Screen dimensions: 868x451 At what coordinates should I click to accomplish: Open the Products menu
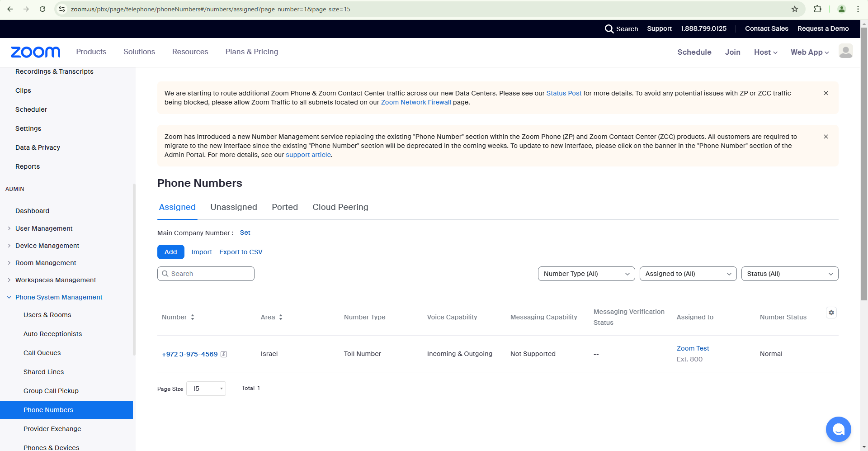[x=91, y=52]
